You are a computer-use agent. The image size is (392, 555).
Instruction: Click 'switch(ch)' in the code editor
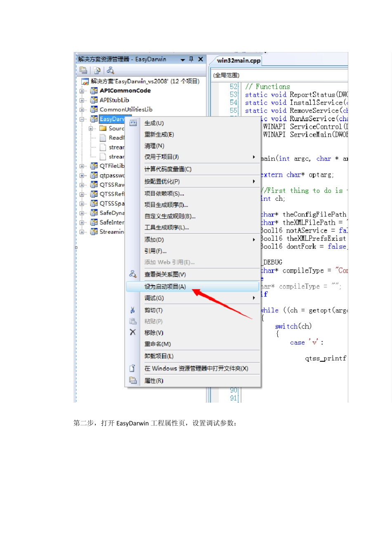[293, 326]
